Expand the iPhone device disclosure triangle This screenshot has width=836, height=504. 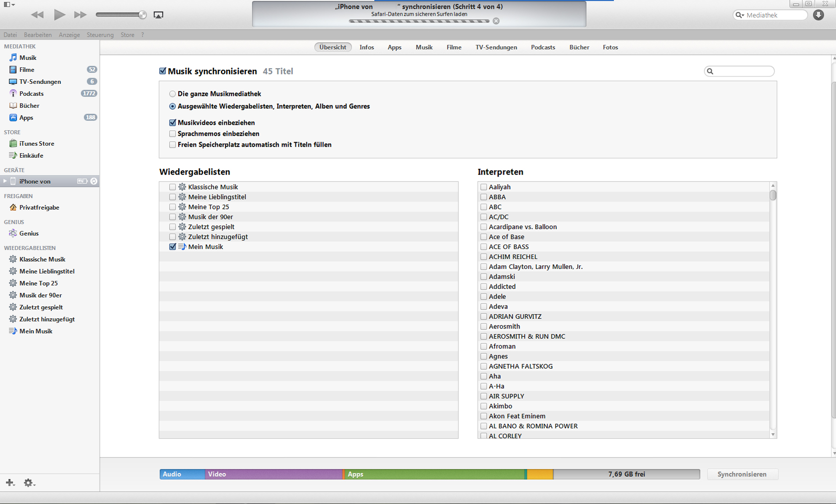5,181
